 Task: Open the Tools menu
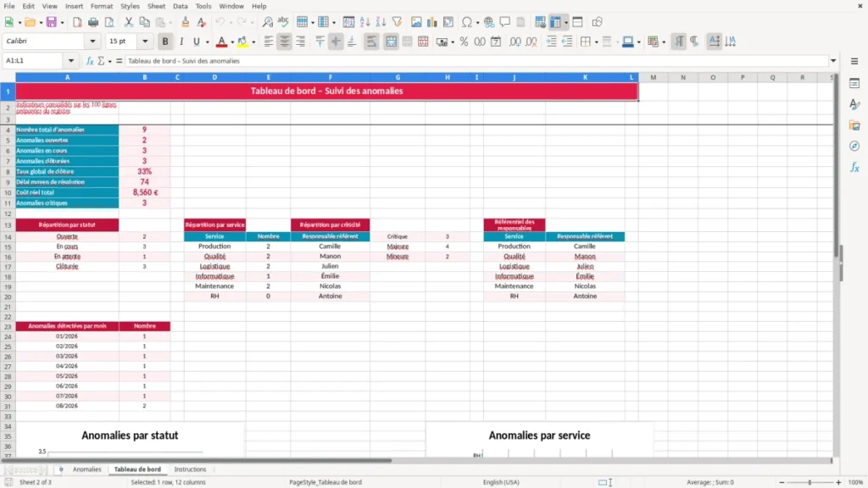click(x=203, y=6)
